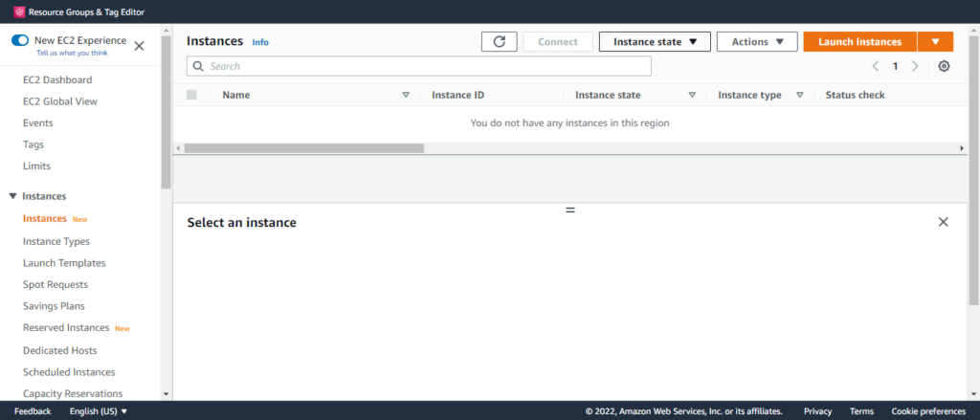
Task: Open the Instance state dropdown
Action: click(655, 42)
